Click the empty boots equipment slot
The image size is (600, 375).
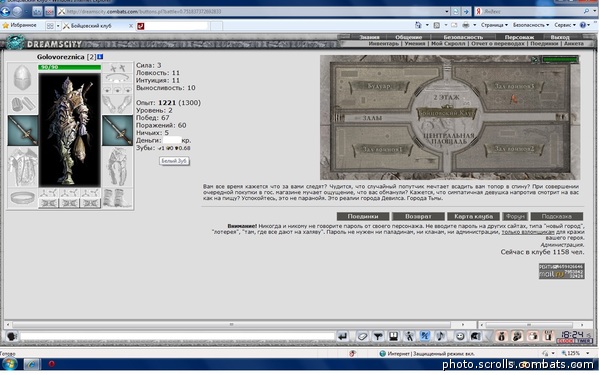[x=117, y=198]
